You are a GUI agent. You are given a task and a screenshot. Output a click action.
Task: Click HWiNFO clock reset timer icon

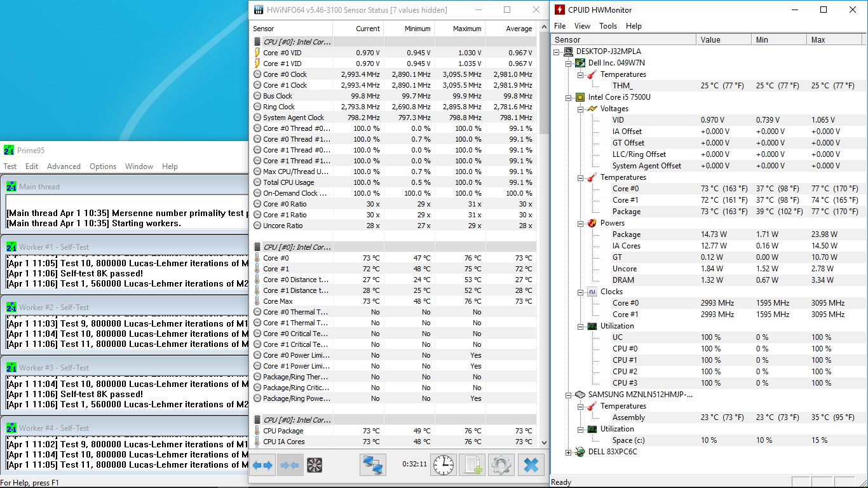[x=444, y=465]
